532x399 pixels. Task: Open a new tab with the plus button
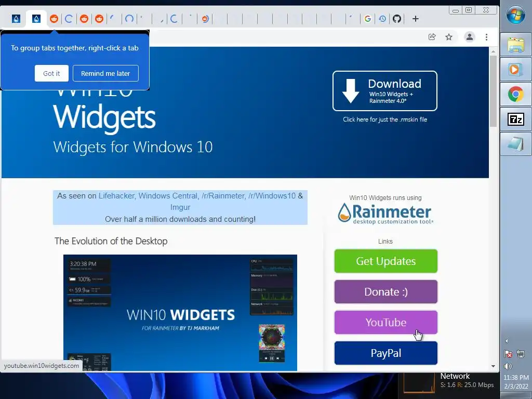pos(416,19)
